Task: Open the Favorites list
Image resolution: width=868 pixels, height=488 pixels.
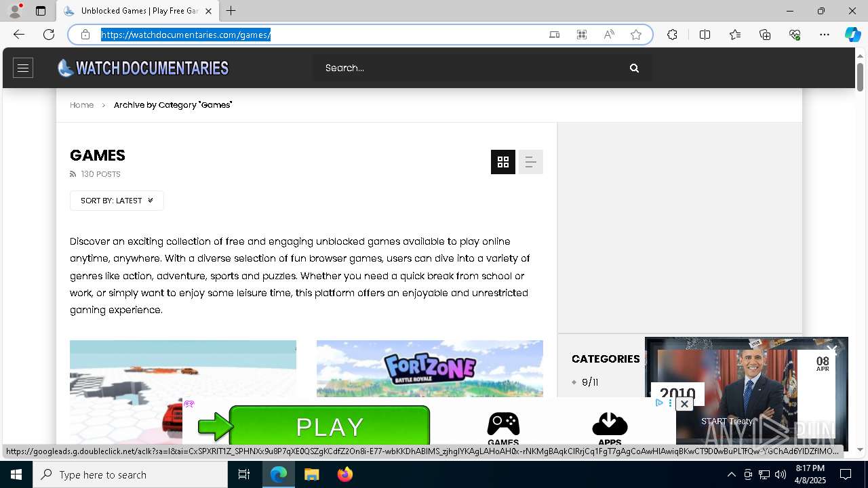Action: pos(735,35)
